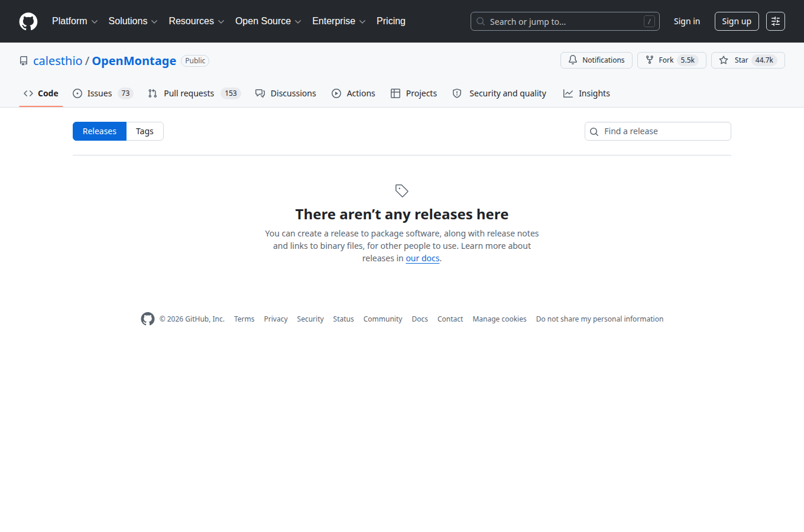Expand the Enterprise menu
The height and width of the screenshot is (532, 804).
pos(339,21)
